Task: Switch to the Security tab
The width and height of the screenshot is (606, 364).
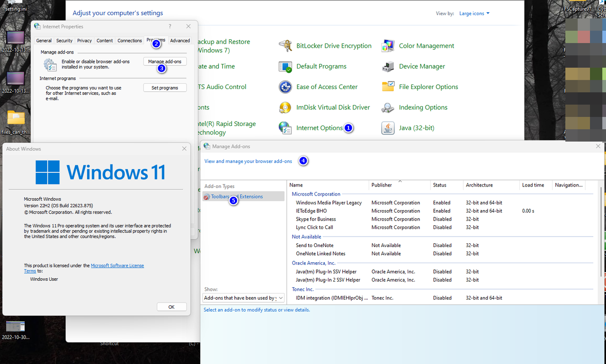Action: point(64,41)
